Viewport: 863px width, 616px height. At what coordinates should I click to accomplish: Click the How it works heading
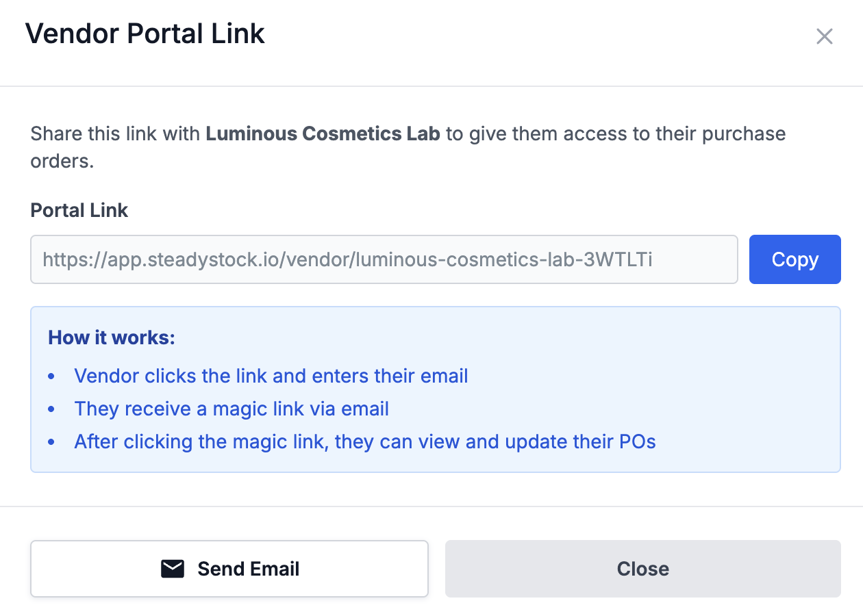(111, 337)
